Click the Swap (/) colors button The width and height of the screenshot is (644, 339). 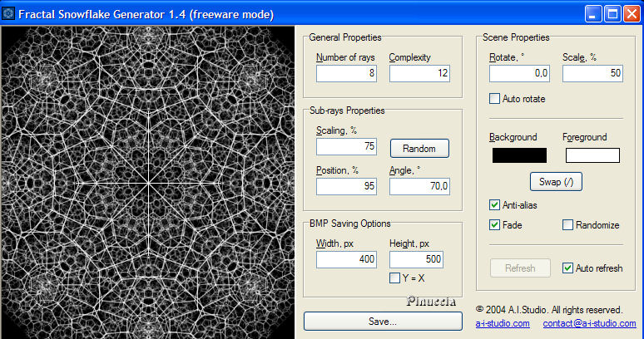[556, 182]
